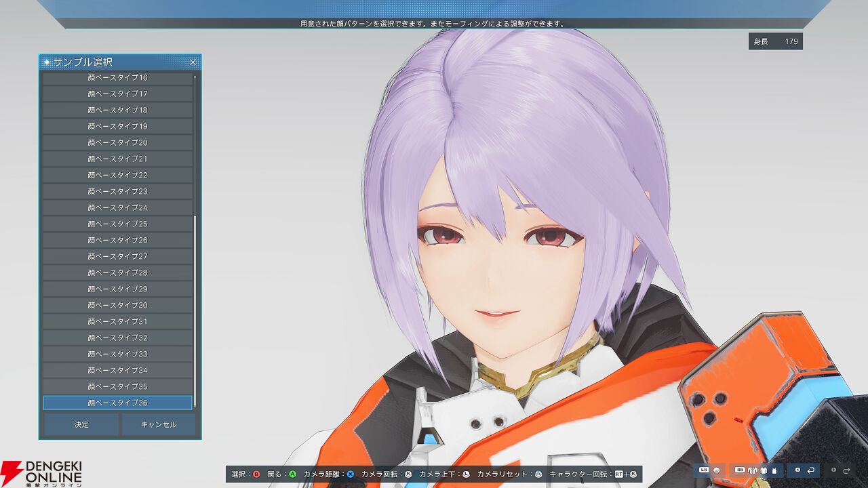The width and height of the screenshot is (868, 488).
Task: Pick 顔ベースタイプ21 in sample list
Action: pos(117,159)
